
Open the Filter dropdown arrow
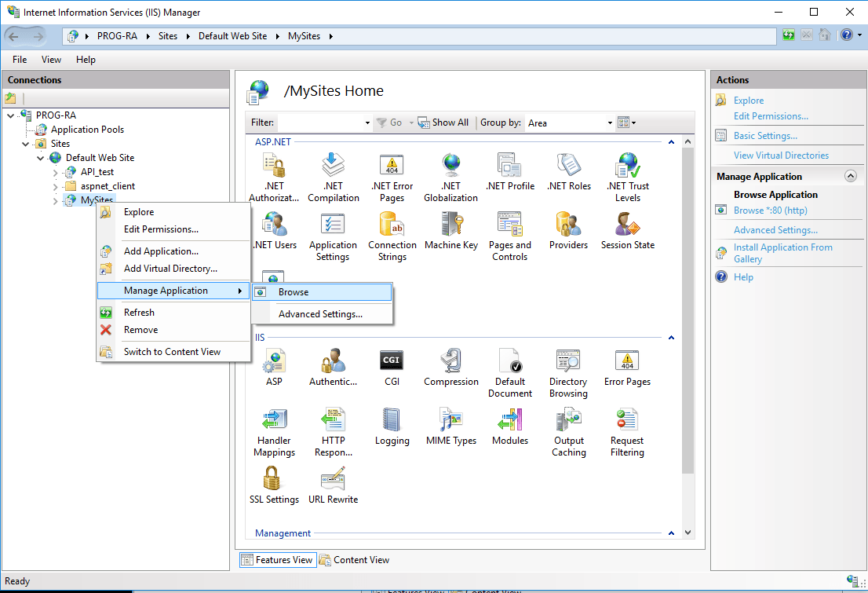click(367, 123)
